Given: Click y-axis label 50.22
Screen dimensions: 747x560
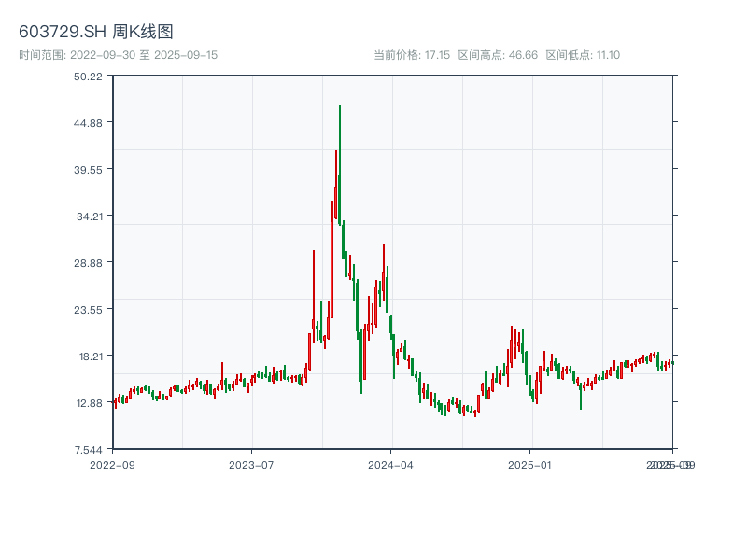Looking at the screenshot, I should [88, 77].
